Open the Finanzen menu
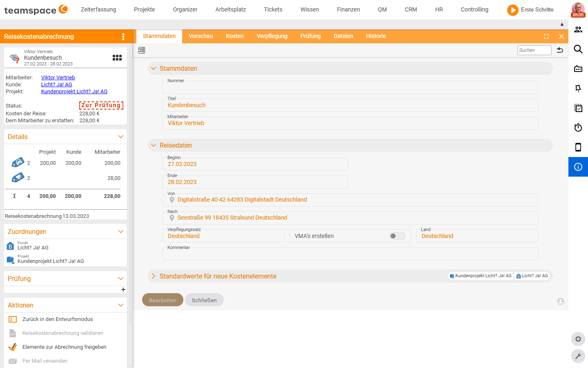The width and height of the screenshot is (588, 368). (x=348, y=10)
